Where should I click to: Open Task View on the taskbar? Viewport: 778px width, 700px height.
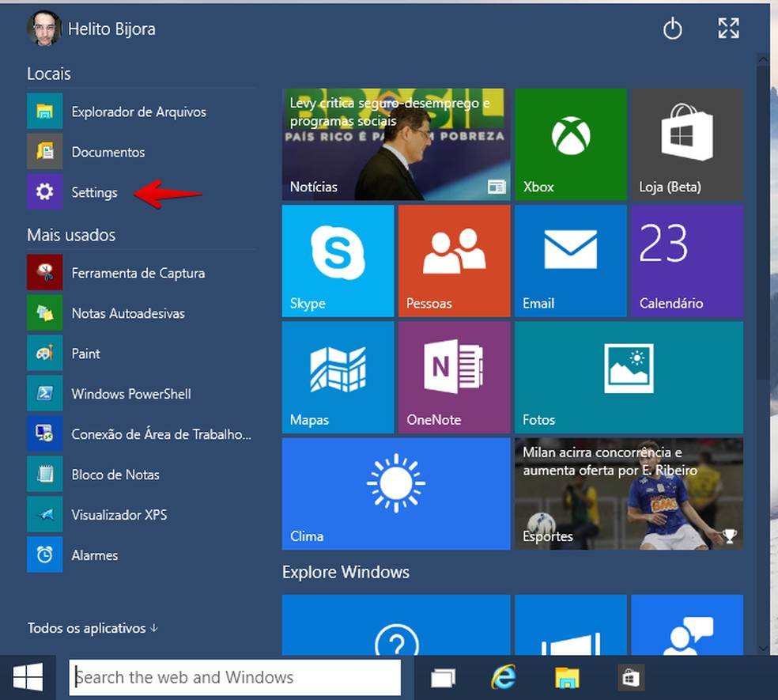[x=444, y=677]
